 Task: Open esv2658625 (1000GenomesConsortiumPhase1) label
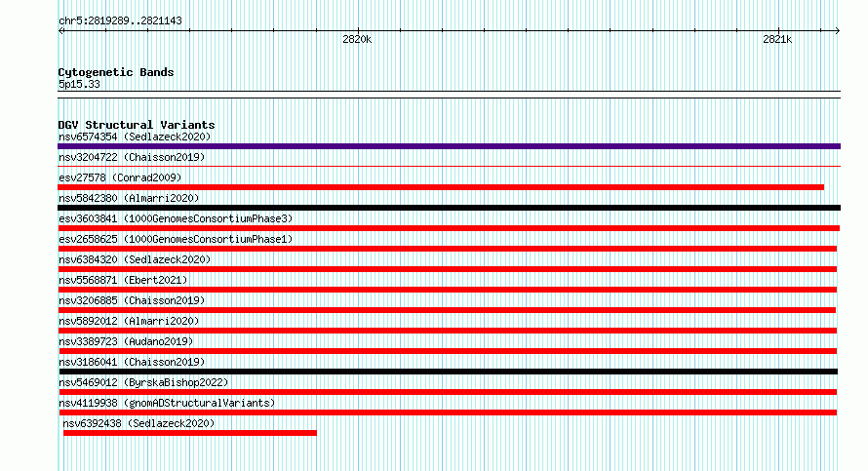click(176, 239)
